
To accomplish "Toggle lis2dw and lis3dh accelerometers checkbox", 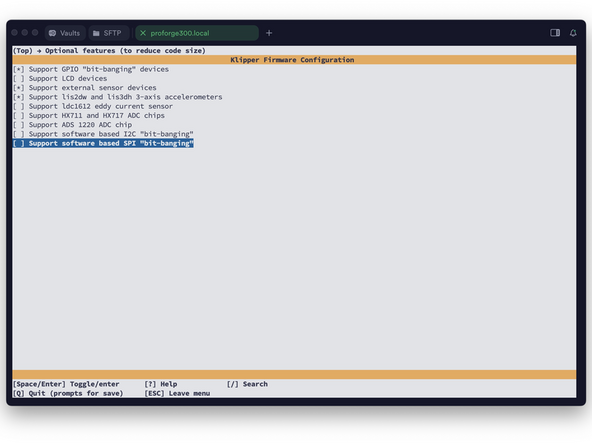I will click(18, 97).
